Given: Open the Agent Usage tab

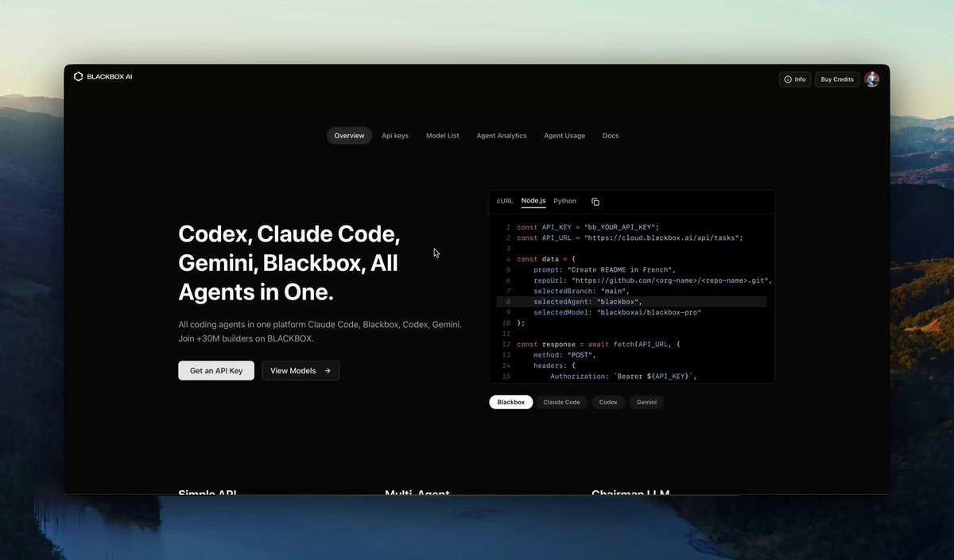Looking at the screenshot, I should 564,136.
